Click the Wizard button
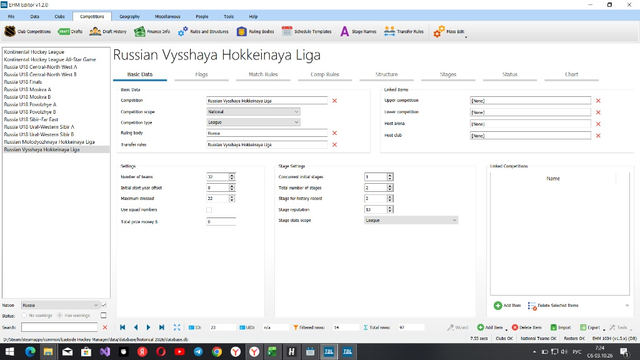The image size is (640, 360). pos(458,327)
